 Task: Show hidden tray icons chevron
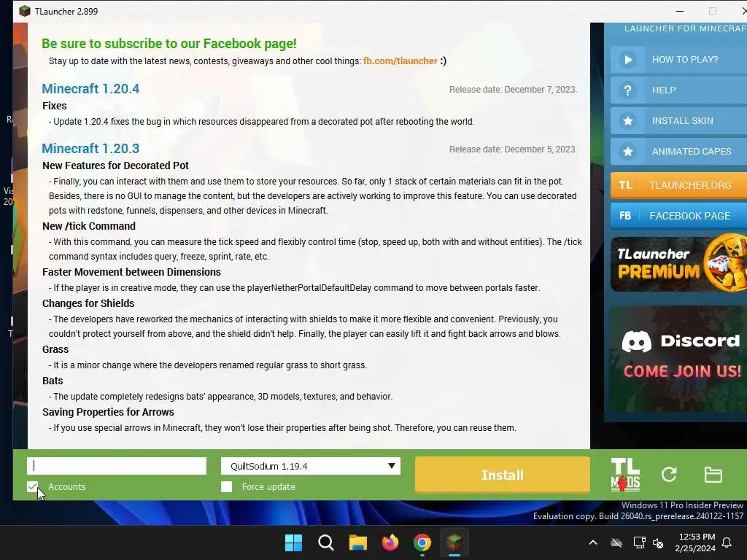(x=593, y=542)
